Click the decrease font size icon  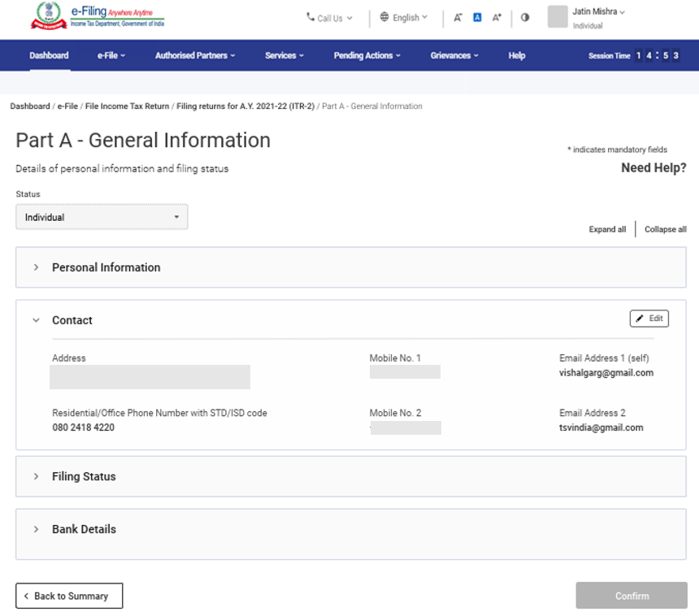point(458,18)
